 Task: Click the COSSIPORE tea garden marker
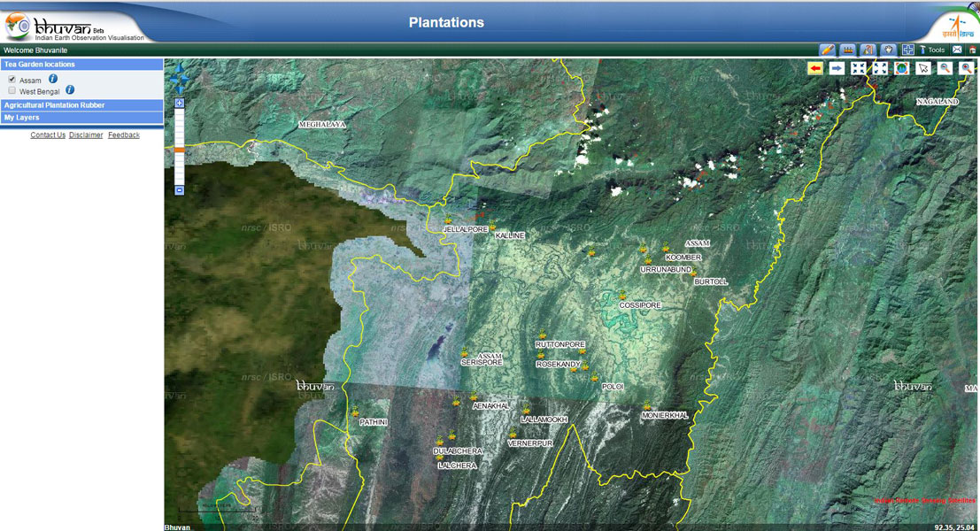623,296
